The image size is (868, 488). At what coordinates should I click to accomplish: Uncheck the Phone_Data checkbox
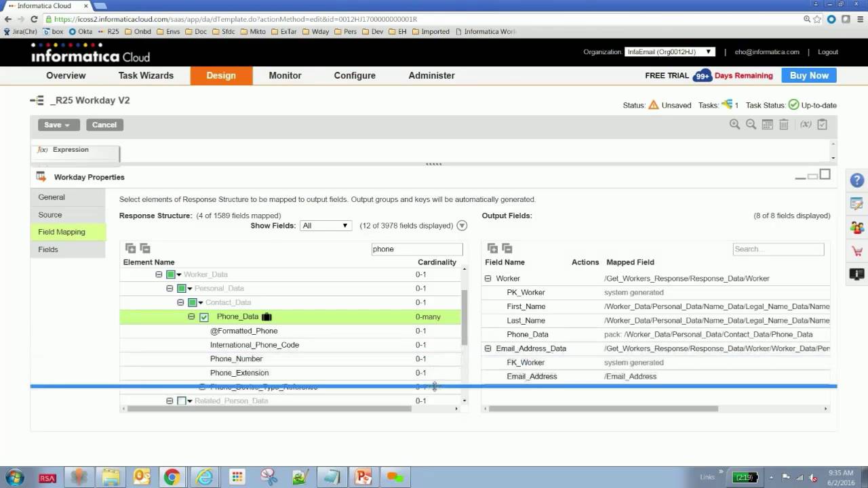[203, 317]
